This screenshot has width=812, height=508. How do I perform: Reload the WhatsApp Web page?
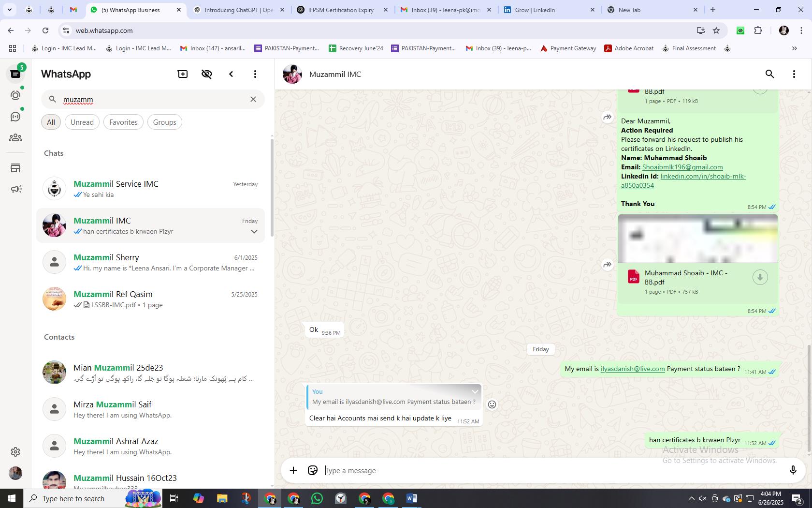click(x=45, y=30)
